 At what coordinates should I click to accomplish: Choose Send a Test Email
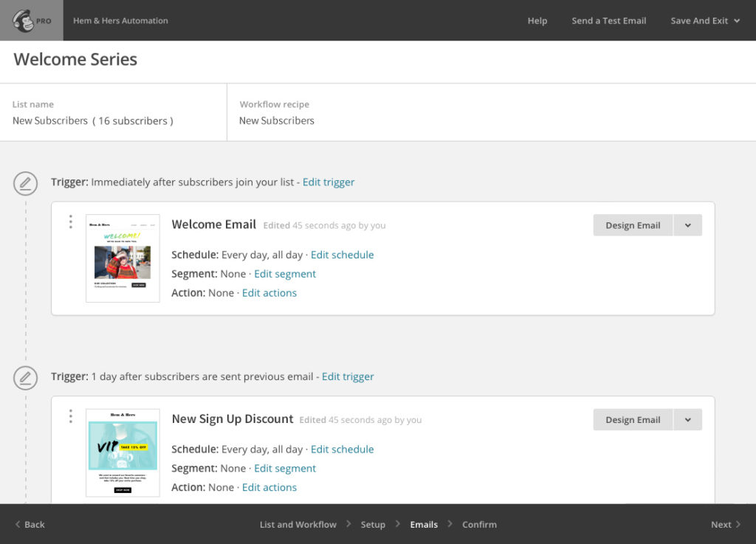609,21
